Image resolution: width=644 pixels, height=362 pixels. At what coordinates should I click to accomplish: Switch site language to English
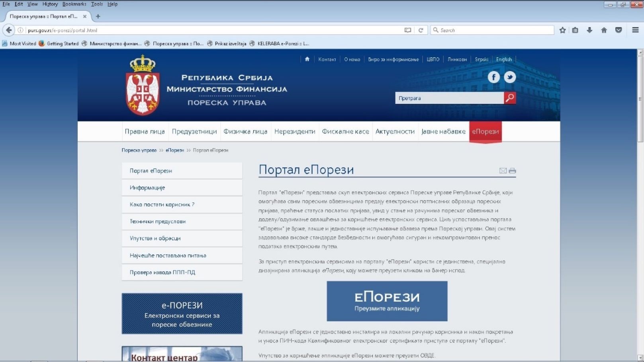pyautogui.click(x=504, y=59)
